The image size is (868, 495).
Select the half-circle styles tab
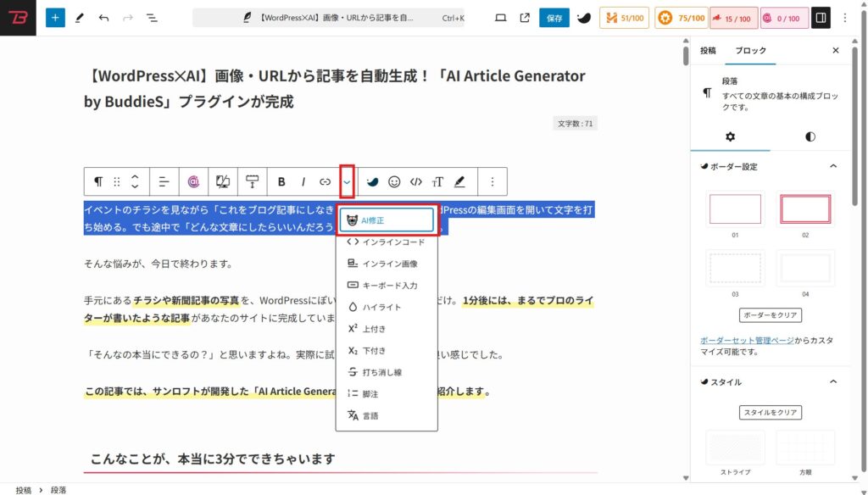coord(810,136)
